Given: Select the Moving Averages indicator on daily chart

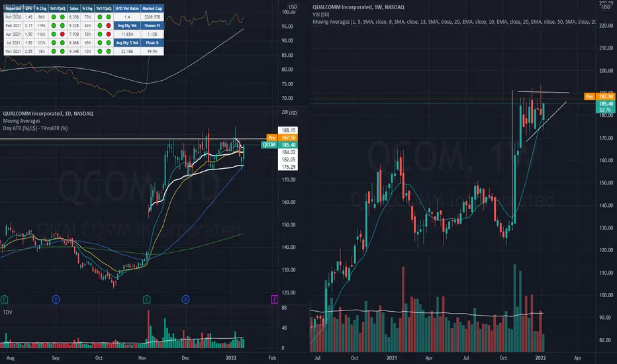Looking at the screenshot, I should tap(22, 121).
